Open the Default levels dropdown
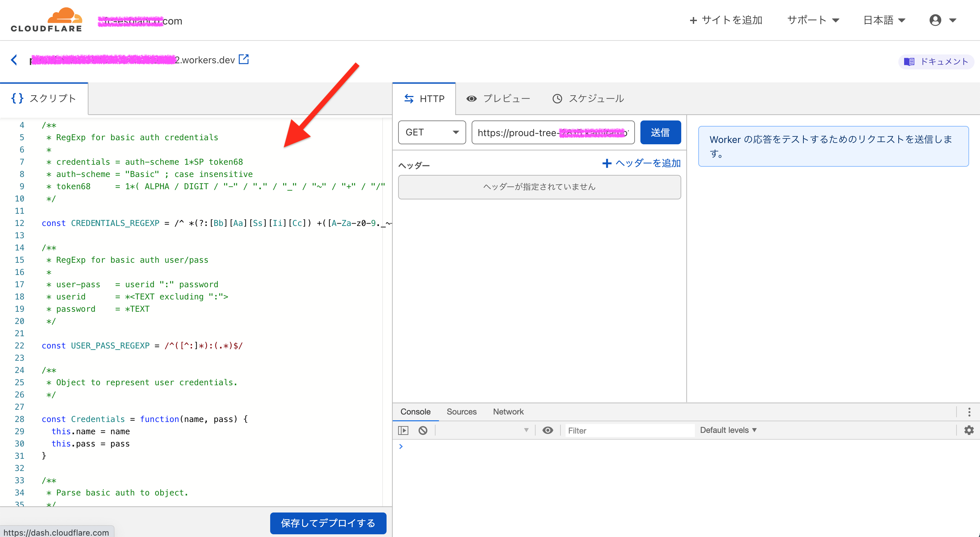This screenshot has height=537, width=980. (728, 430)
